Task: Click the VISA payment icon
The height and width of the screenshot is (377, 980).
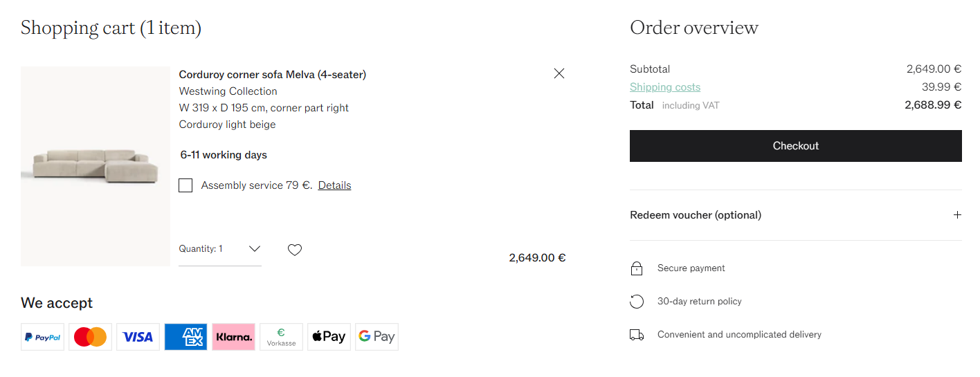Action: pyautogui.click(x=138, y=337)
